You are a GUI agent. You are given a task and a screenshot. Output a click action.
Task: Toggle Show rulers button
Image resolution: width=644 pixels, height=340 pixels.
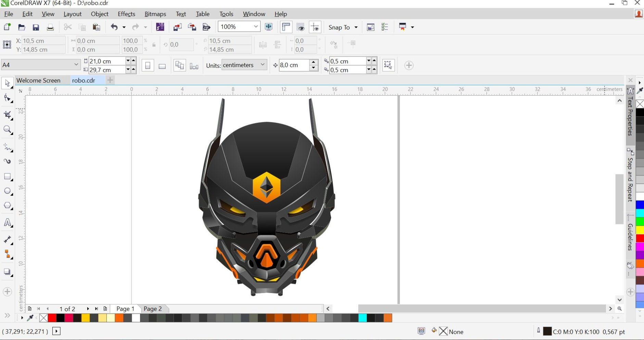click(286, 27)
